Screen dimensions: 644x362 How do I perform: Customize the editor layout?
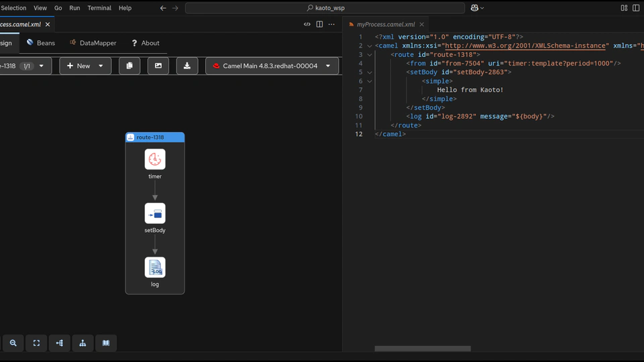[x=624, y=8]
